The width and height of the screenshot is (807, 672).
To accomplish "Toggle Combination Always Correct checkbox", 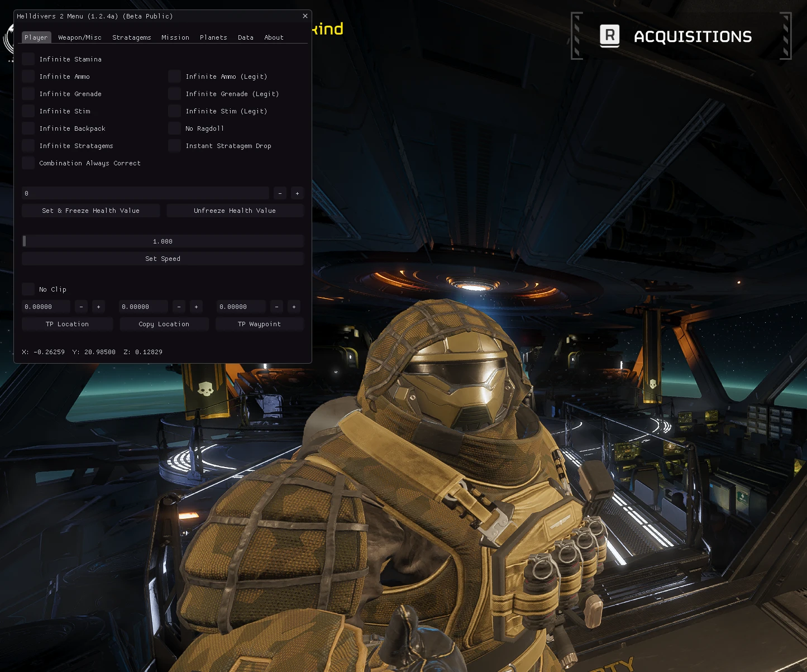I will coord(28,163).
